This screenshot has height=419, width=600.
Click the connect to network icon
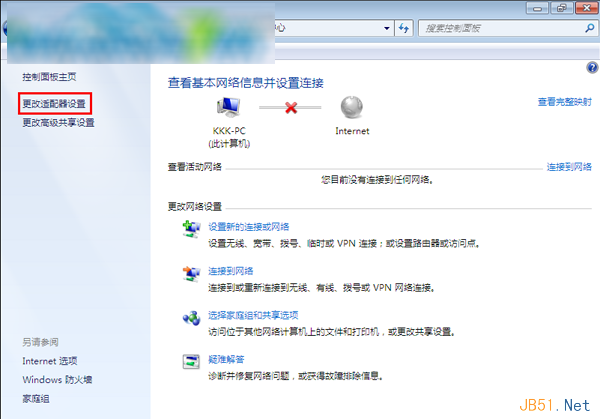click(191, 276)
